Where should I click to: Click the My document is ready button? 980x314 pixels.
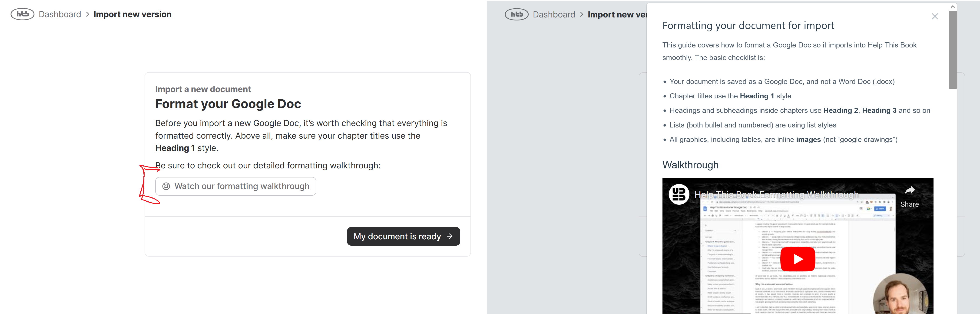coord(403,236)
